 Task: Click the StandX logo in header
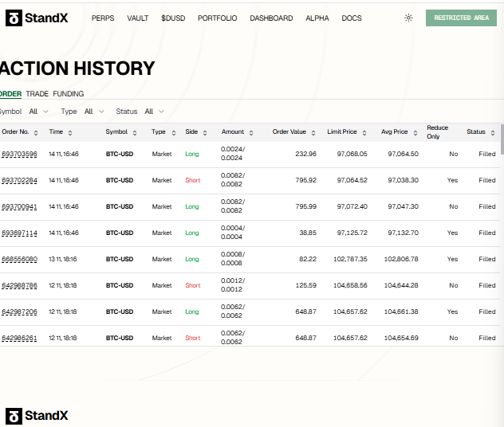[37, 18]
